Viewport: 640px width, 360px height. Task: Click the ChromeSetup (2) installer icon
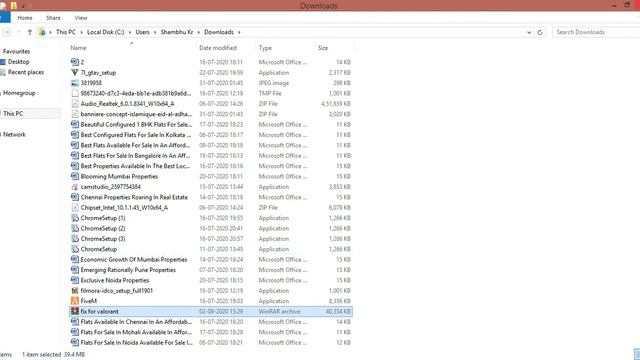coord(75,229)
